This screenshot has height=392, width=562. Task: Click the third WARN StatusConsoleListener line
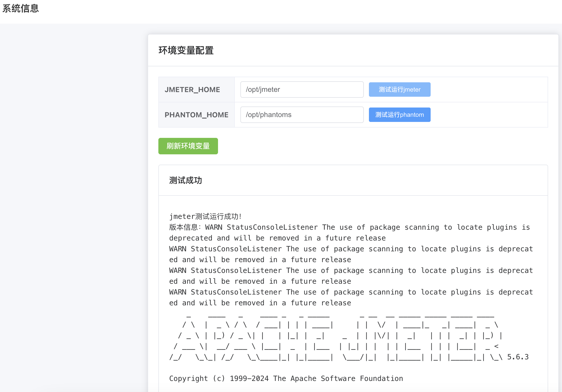coord(351,270)
